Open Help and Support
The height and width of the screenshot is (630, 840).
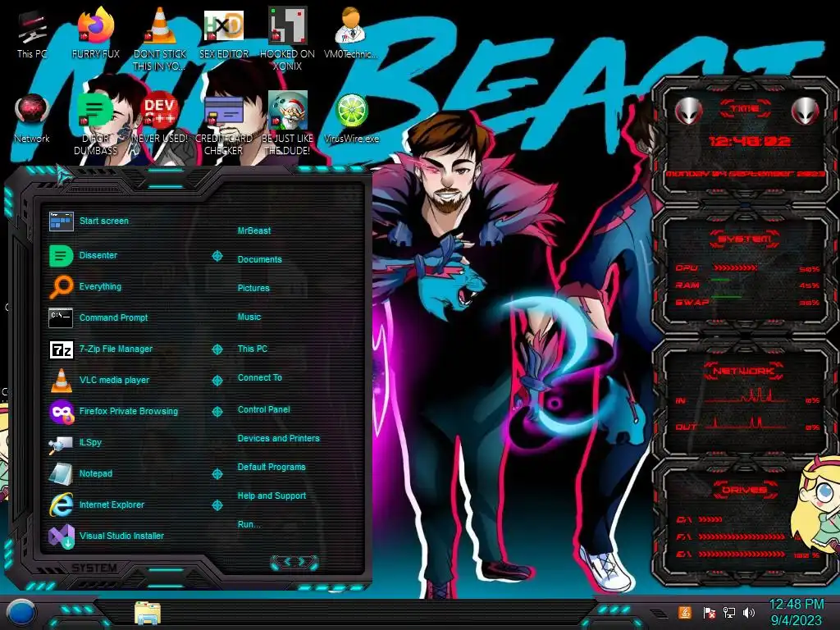(272, 496)
